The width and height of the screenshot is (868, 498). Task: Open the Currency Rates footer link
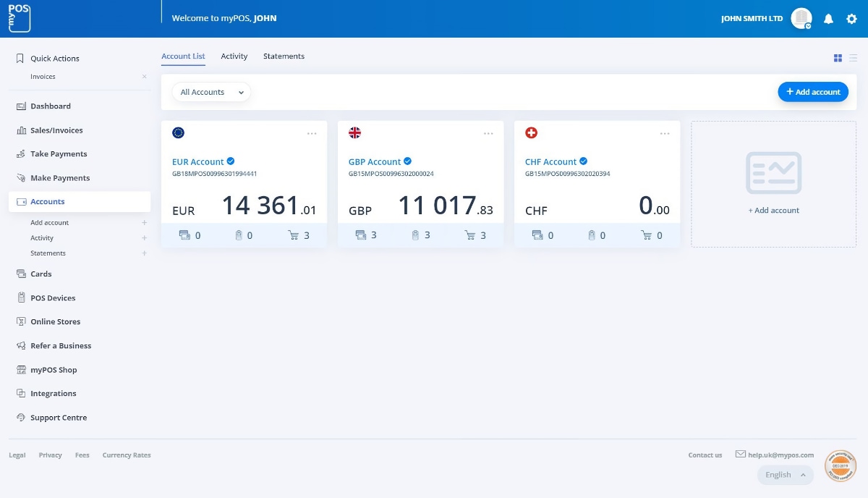pyautogui.click(x=127, y=455)
